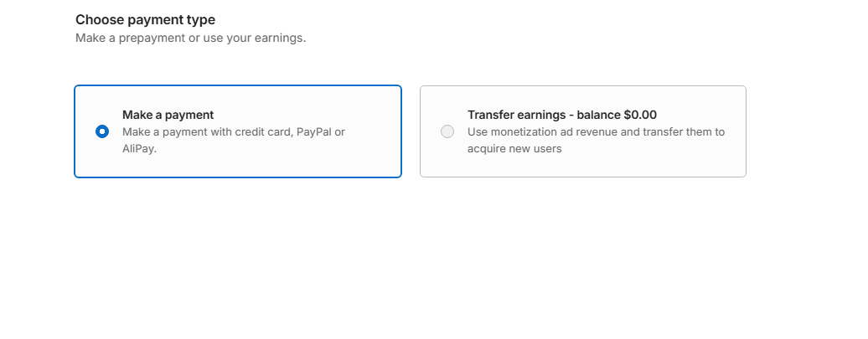Click the 'Choose payment type' heading
868x339 pixels.
[145, 20]
